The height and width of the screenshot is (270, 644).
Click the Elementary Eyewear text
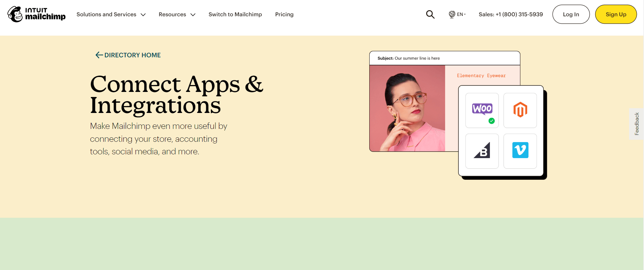click(481, 76)
